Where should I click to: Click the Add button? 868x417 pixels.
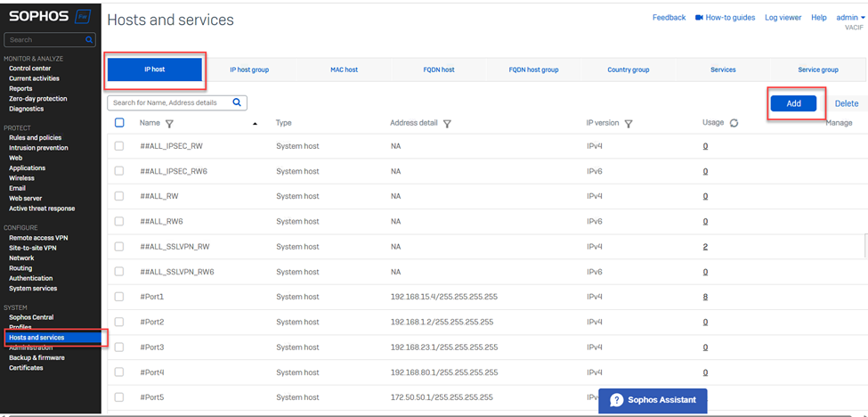pos(793,103)
